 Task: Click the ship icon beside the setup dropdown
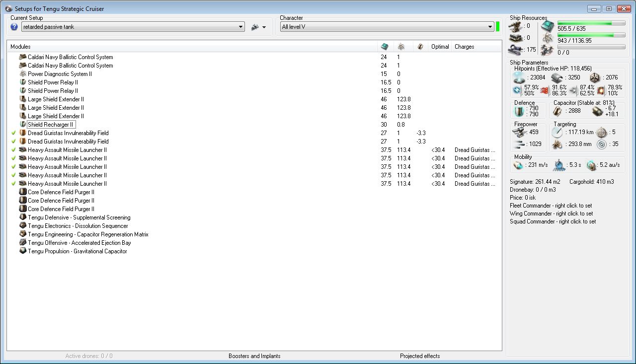click(255, 27)
